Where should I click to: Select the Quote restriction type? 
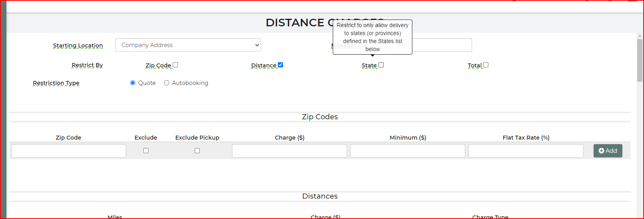pyautogui.click(x=133, y=83)
